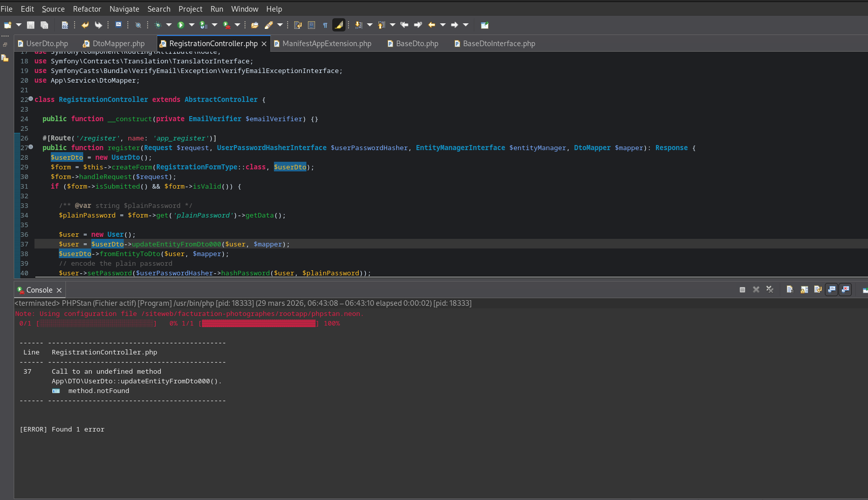Image resolution: width=868 pixels, height=500 pixels.
Task: Click the open folder toolbar icon
Action: [x=255, y=25]
